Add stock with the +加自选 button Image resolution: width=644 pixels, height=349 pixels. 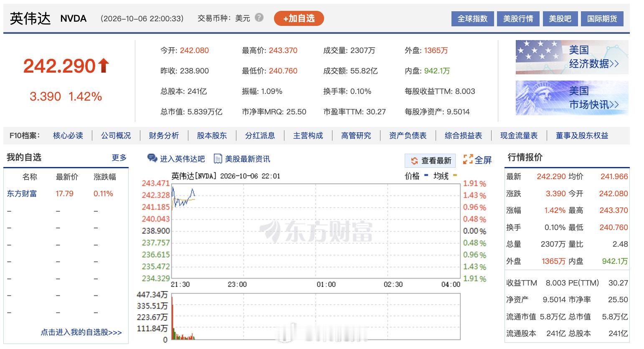[299, 18]
